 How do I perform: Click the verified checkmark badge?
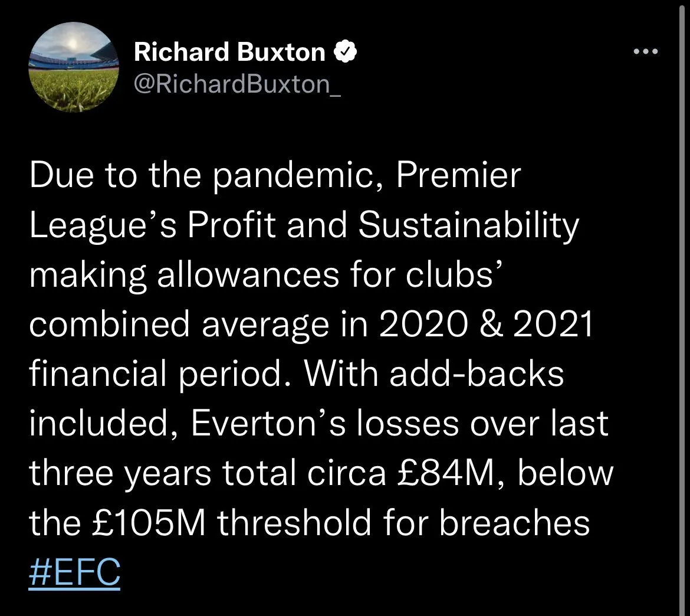[x=345, y=53]
